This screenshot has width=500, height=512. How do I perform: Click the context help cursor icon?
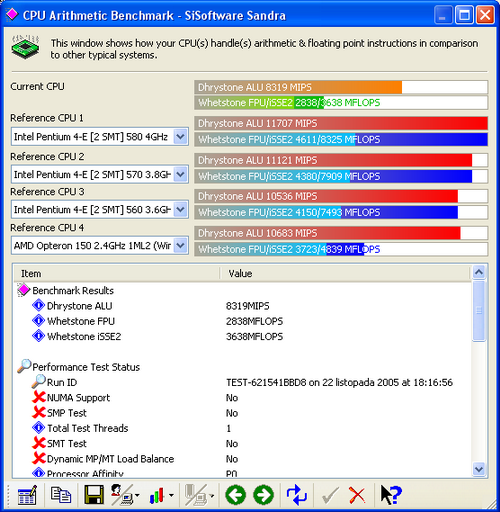[391, 495]
